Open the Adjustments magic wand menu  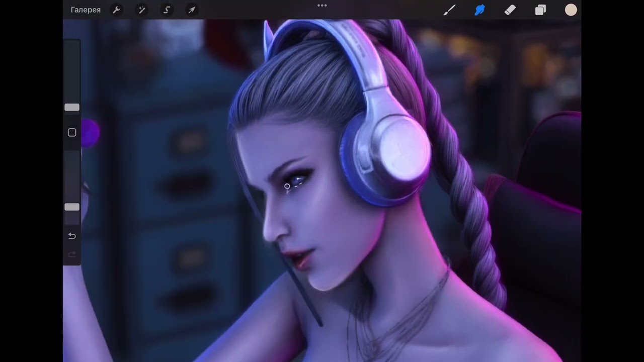142,10
